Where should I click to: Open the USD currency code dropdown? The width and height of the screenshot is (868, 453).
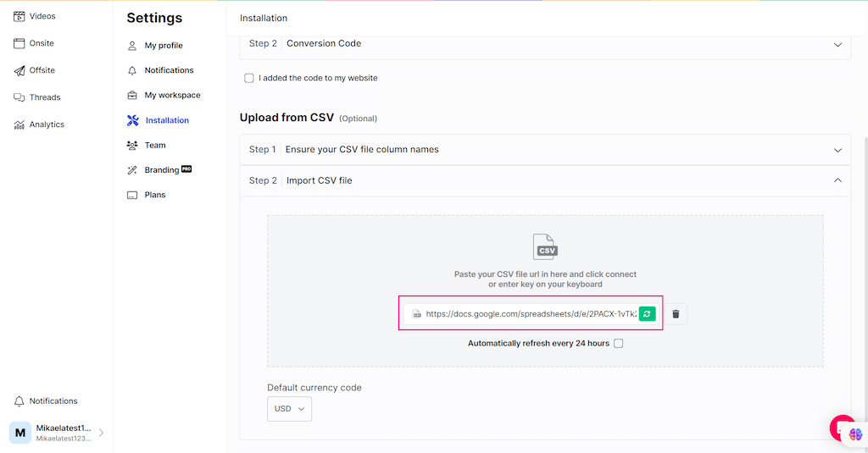click(289, 409)
